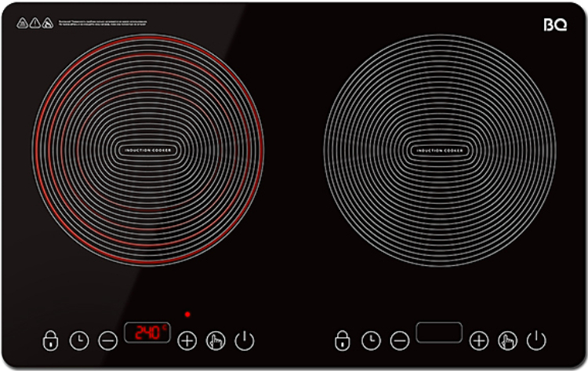Turn on the right burner power button
This screenshot has width=588, height=371.
click(x=536, y=340)
